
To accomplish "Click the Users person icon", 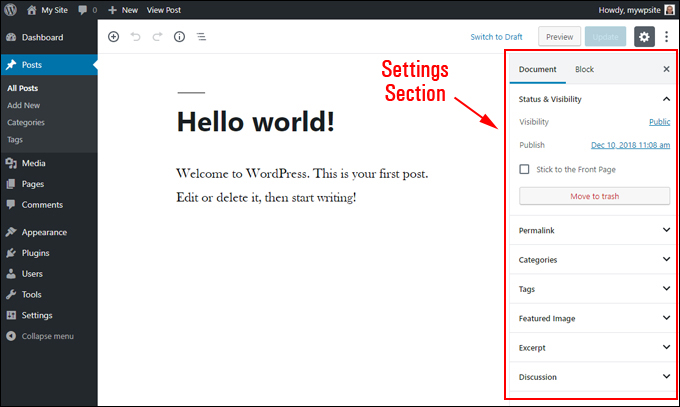I will (11, 273).
